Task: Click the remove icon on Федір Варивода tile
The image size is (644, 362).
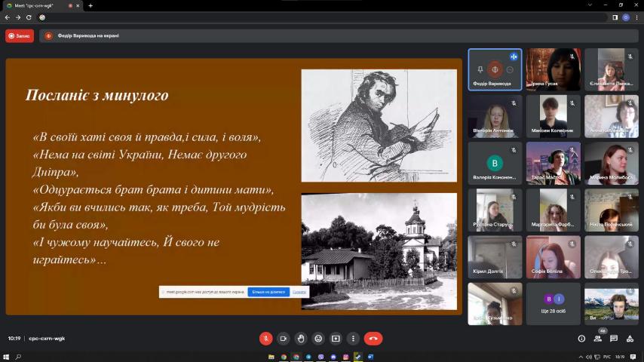Action: coord(510,69)
